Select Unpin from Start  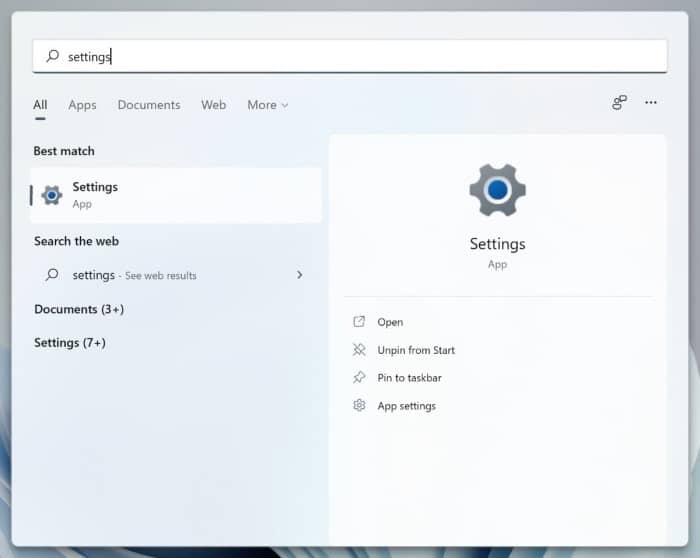pos(416,350)
